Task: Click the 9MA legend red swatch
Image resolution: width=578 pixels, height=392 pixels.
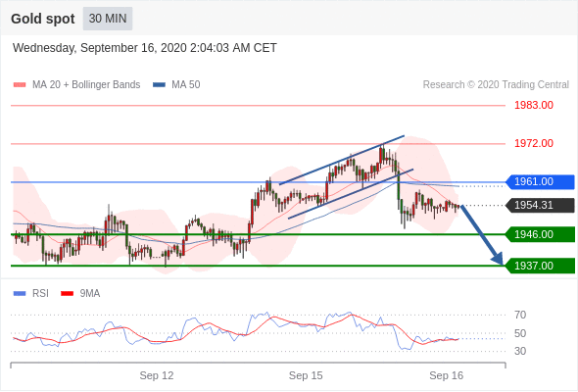Action: coord(67,294)
